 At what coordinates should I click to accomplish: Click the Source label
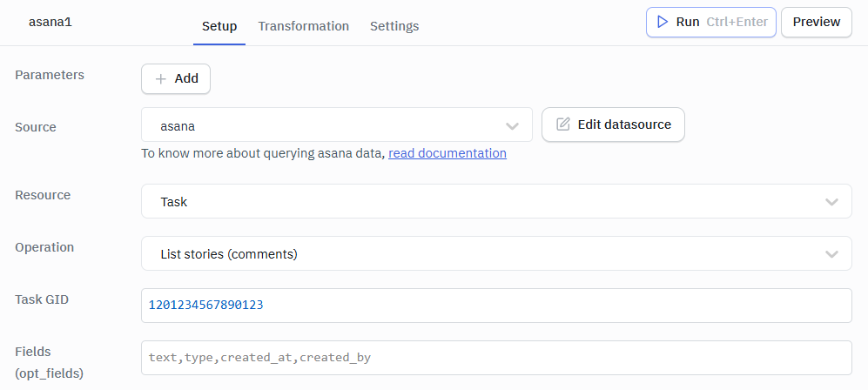point(36,127)
